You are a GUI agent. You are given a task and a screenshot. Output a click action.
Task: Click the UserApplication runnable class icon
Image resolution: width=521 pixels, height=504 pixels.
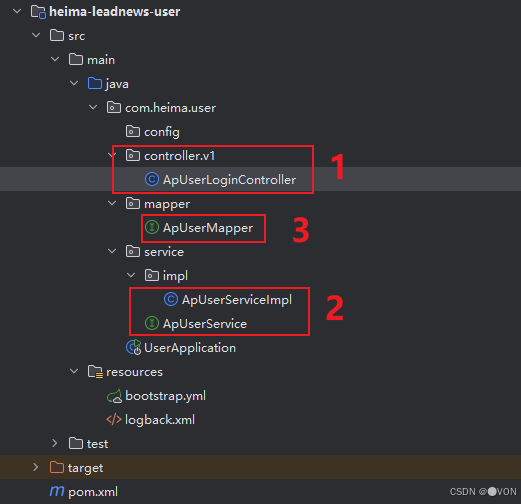[133, 348]
